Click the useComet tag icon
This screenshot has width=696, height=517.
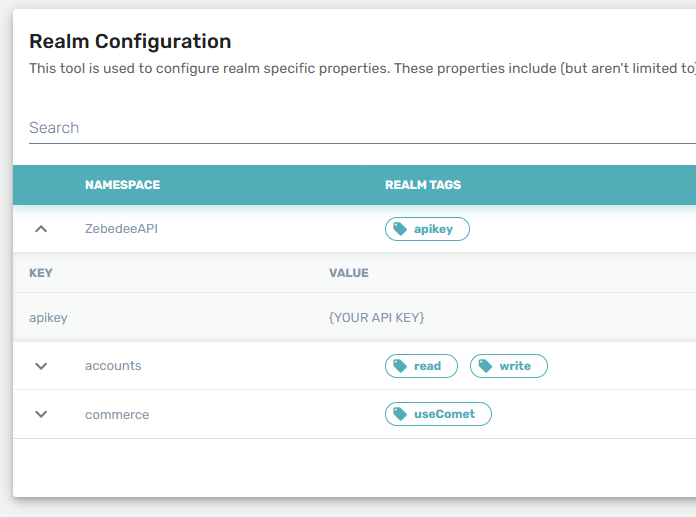click(400, 414)
